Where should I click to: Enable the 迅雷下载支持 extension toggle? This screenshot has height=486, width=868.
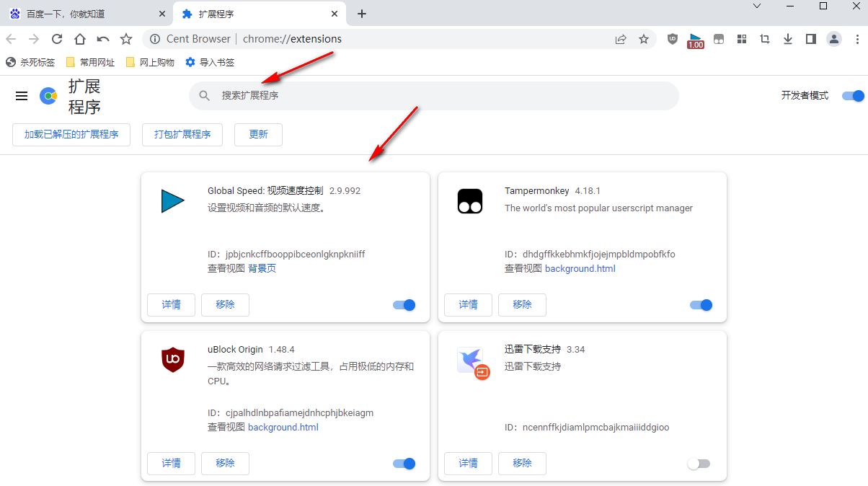[x=699, y=464]
